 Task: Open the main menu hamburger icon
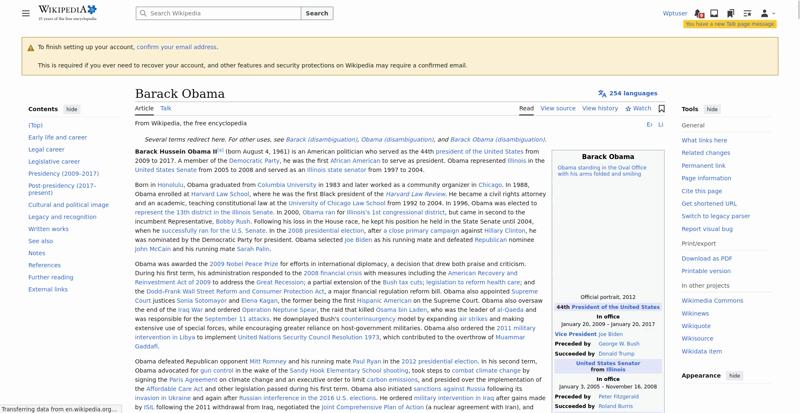click(x=26, y=13)
